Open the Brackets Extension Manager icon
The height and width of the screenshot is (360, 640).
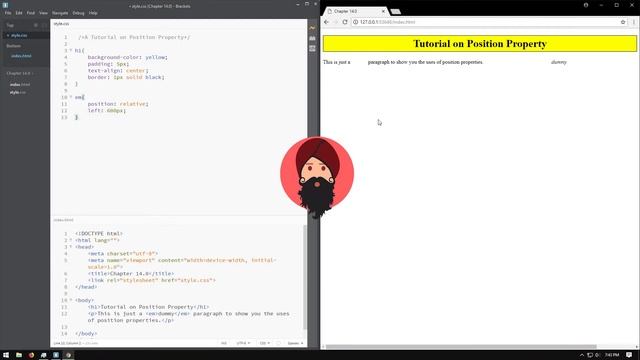(x=312, y=38)
